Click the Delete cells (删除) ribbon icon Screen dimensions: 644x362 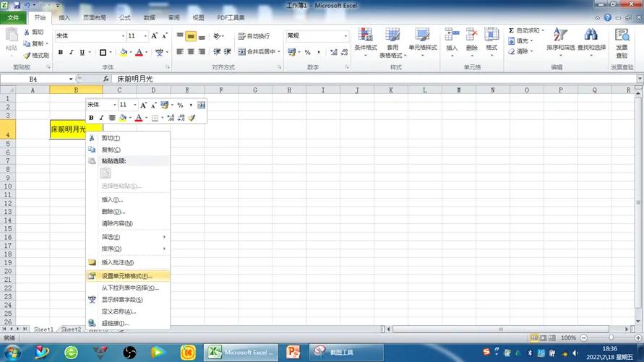click(471, 40)
